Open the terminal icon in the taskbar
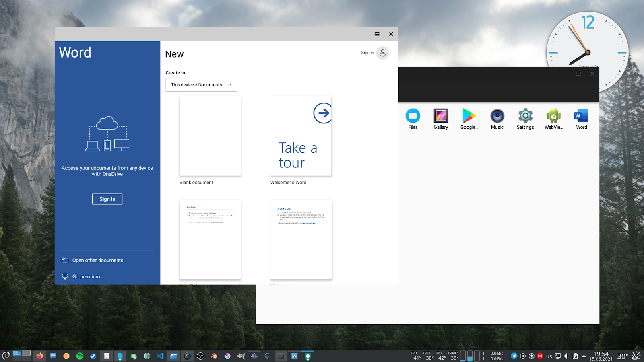Screen dimensions: 644x362 point(281,356)
